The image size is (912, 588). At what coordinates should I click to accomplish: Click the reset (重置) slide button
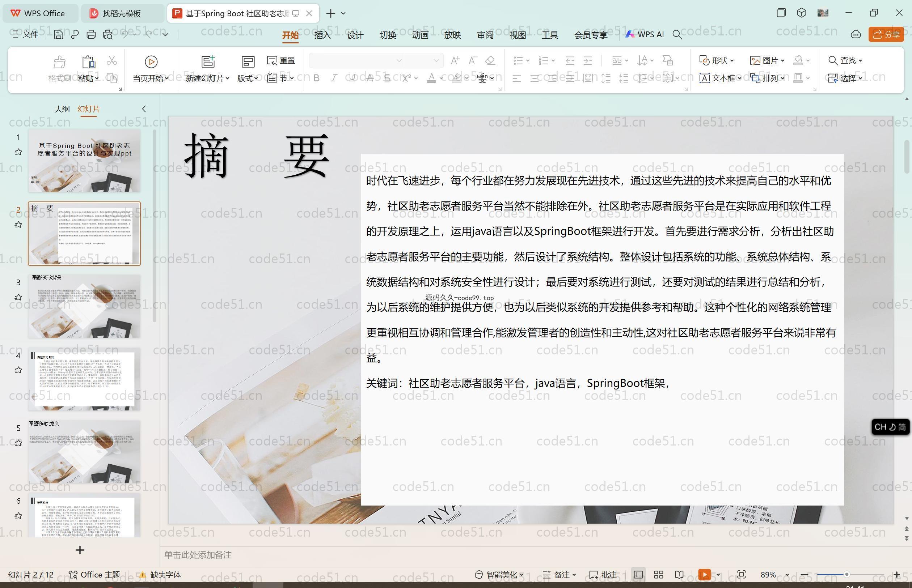(x=281, y=60)
